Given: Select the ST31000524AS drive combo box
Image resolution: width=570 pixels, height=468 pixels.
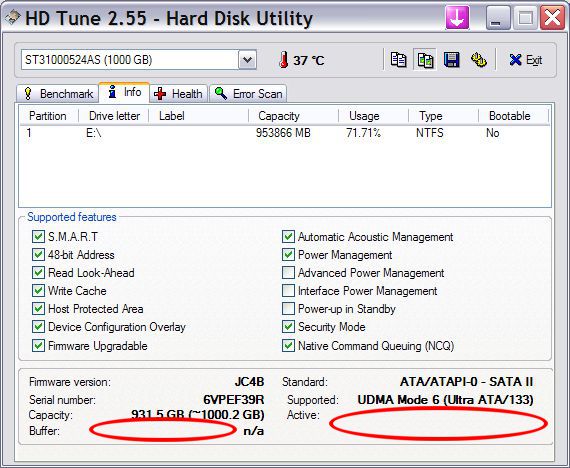Looking at the screenshot, I should [139, 60].
